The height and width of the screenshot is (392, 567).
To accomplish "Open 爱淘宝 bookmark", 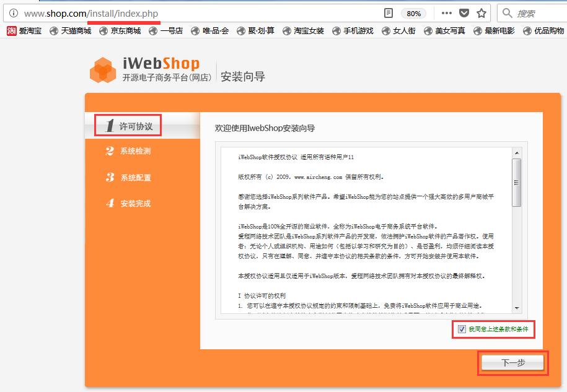I will click(x=24, y=31).
